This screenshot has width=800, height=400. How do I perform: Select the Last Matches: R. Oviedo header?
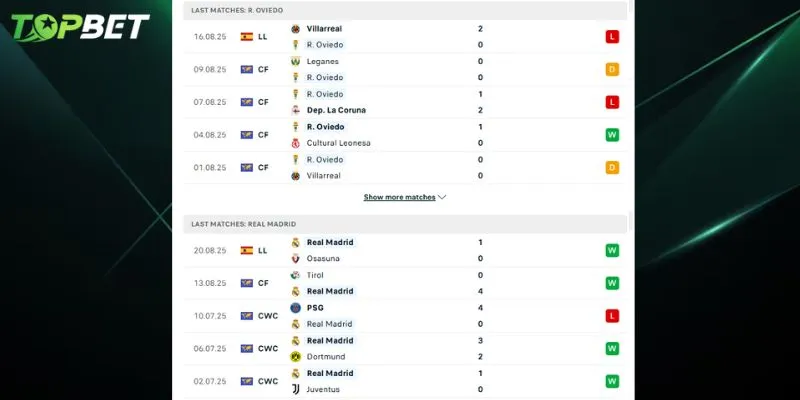point(238,9)
